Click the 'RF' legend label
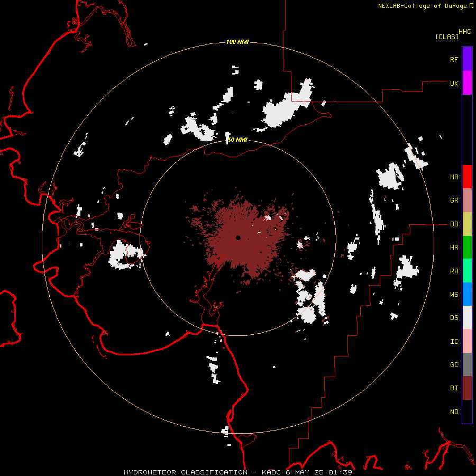 (454, 59)
